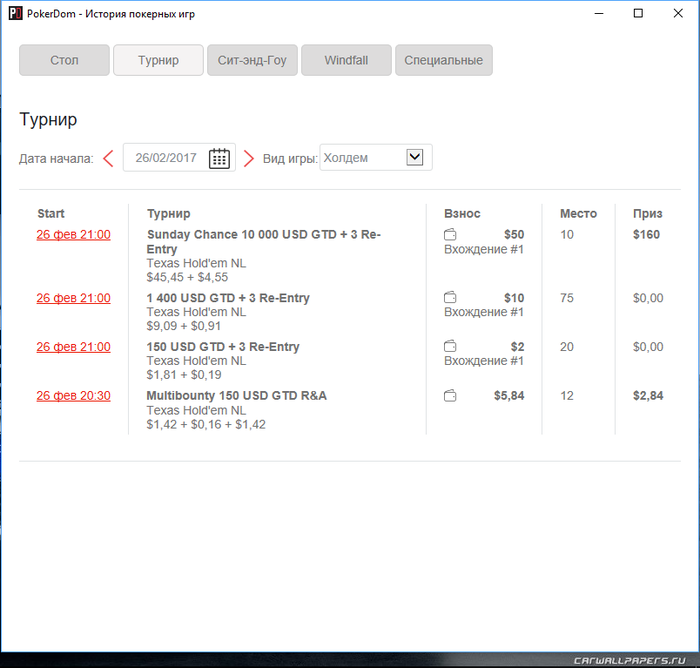Viewport: 700px width, 668px height.
Task: Click the $2,84 prize value
Action: click(648, 396)
